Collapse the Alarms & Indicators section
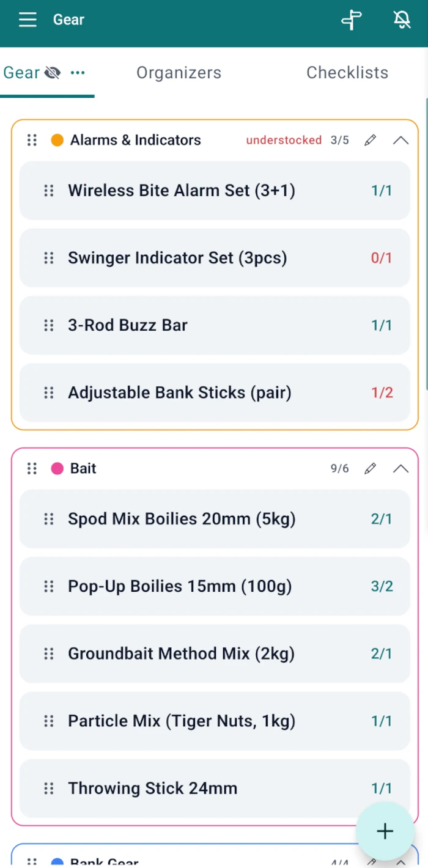 pyautogui.click(x=400, y=141)
